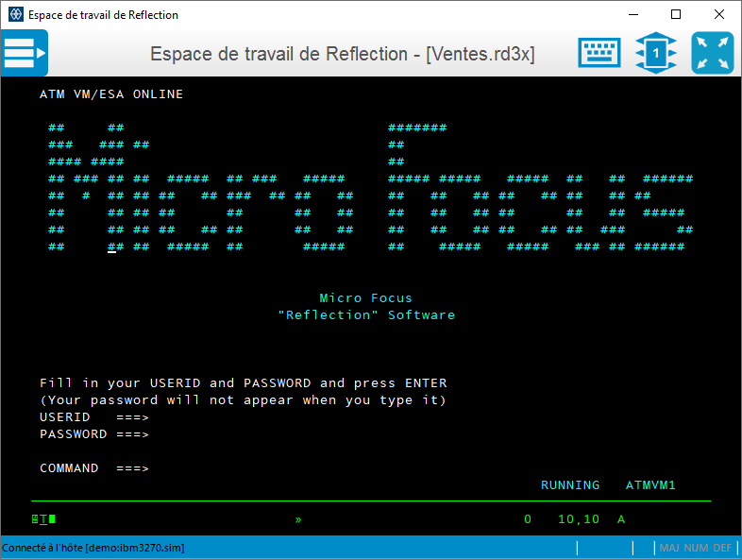
Task: Click the COMMAND input field
Action: pyautogui.click(x=283, y=468)
